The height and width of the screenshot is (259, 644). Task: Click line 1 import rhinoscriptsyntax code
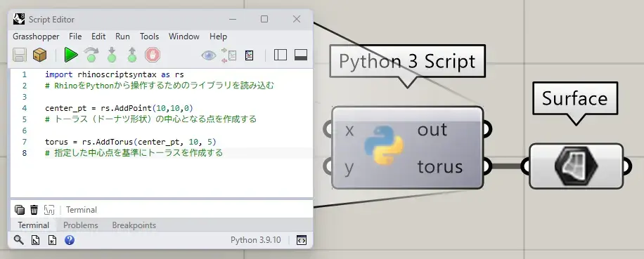[114, 74]
